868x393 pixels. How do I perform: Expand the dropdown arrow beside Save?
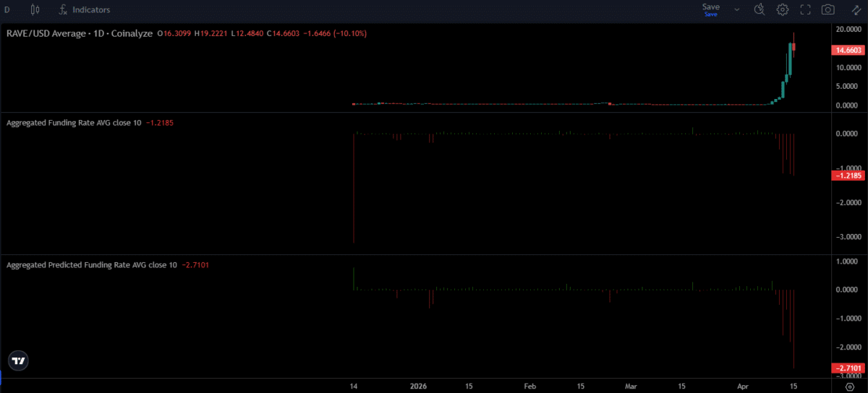(737, 10)
